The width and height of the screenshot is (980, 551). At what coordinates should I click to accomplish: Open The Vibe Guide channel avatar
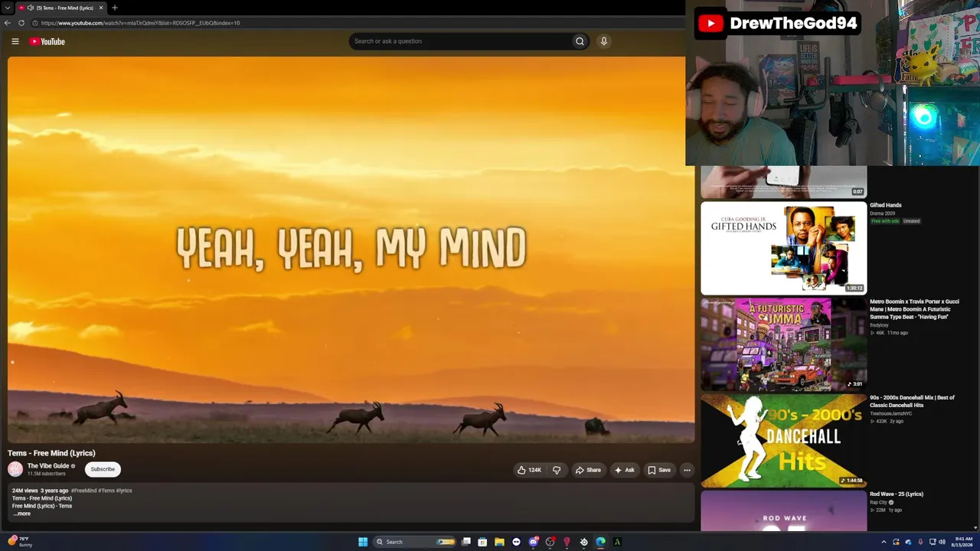point(15,469)
